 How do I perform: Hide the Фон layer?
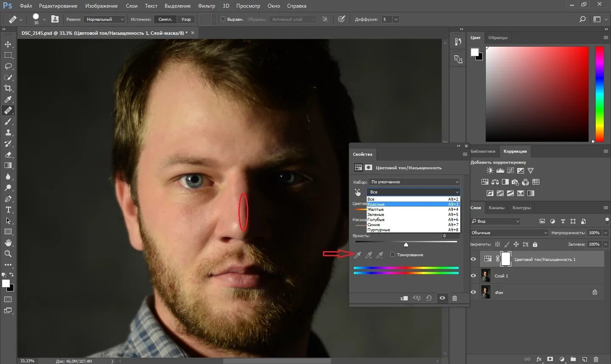473,292
